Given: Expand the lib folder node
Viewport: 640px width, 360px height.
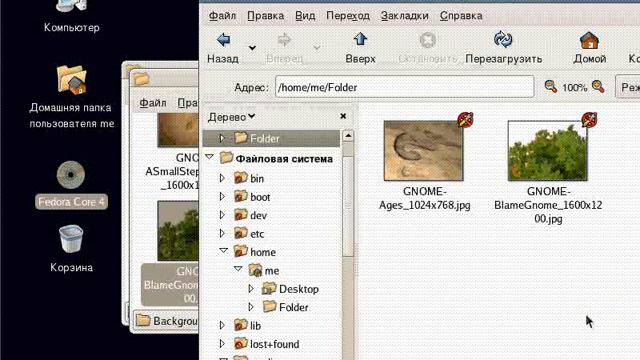Looking at the screenshot, I should click(222, 325).
